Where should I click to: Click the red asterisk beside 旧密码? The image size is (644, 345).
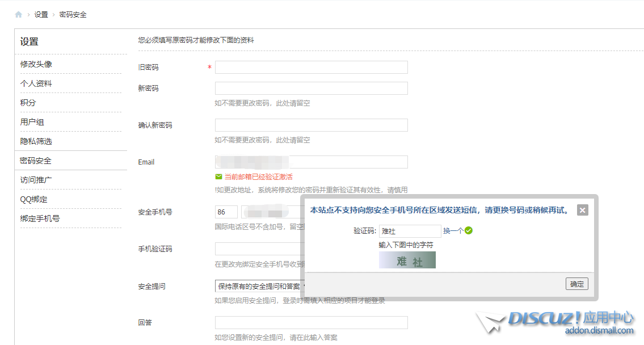[209, 67]
